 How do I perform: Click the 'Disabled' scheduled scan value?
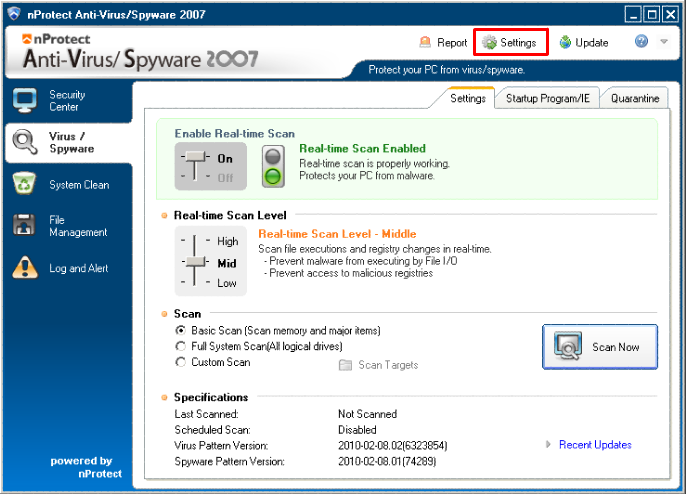(x=357, y=430)
